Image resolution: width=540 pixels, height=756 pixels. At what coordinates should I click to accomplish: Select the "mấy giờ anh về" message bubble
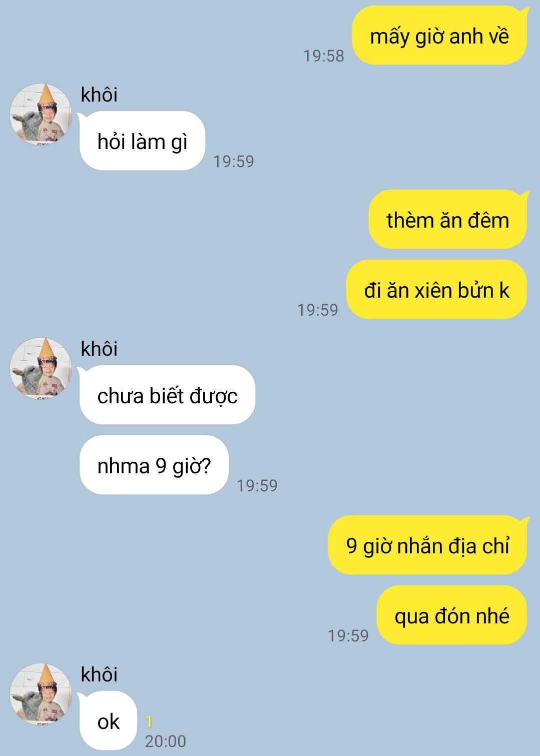click(440, 36)
